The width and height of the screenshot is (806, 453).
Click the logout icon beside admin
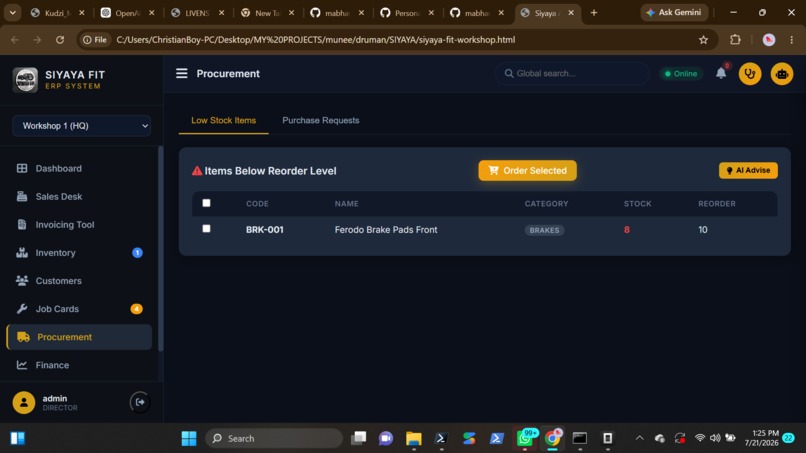pyautogui.click(x=140, y=402)
